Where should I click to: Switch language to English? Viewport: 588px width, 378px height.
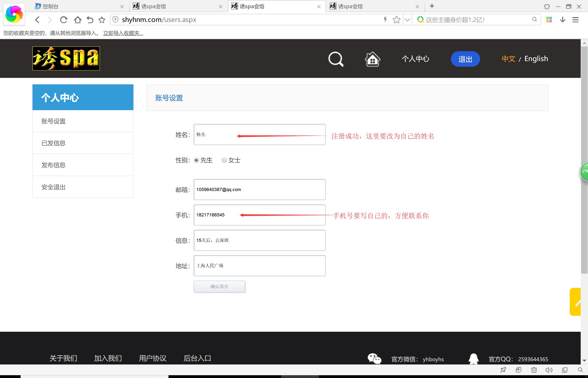tap(536, 59)
